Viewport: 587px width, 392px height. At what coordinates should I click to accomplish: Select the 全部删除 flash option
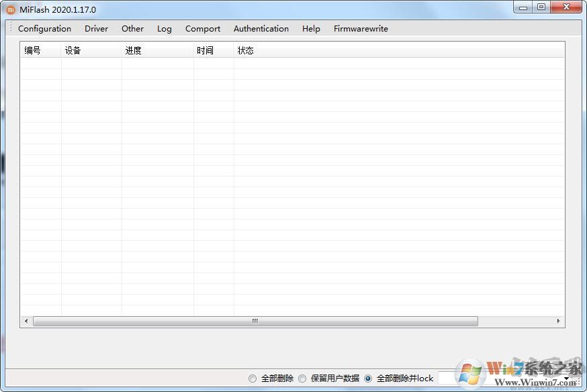(252, 378)
